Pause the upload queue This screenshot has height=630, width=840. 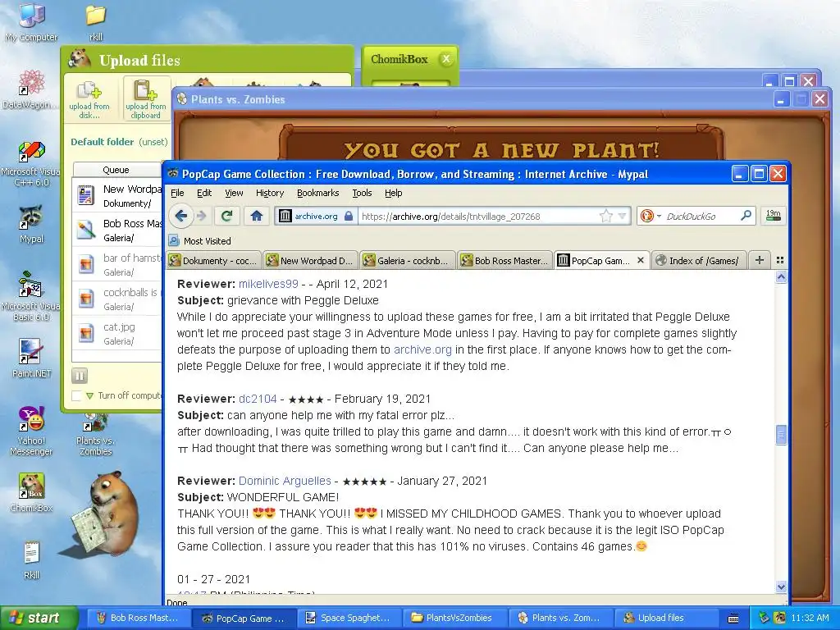click(80, 376)
